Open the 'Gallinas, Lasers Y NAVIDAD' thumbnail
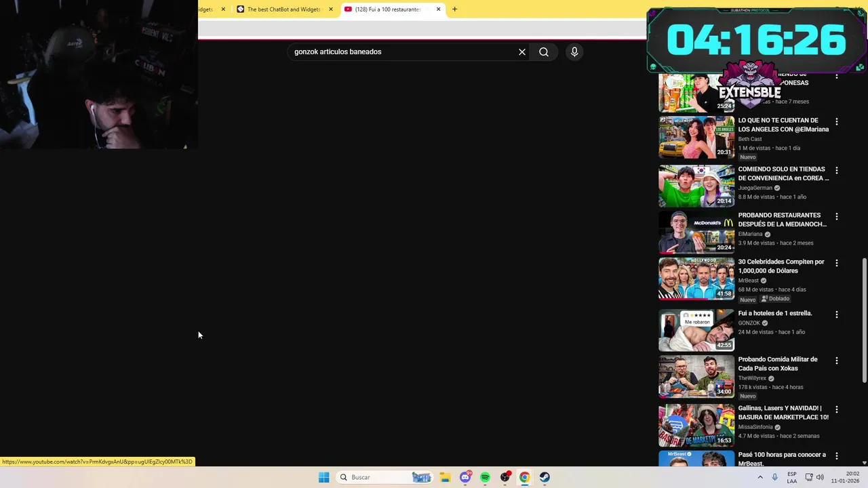868x488 pixels. pos(696,424)
